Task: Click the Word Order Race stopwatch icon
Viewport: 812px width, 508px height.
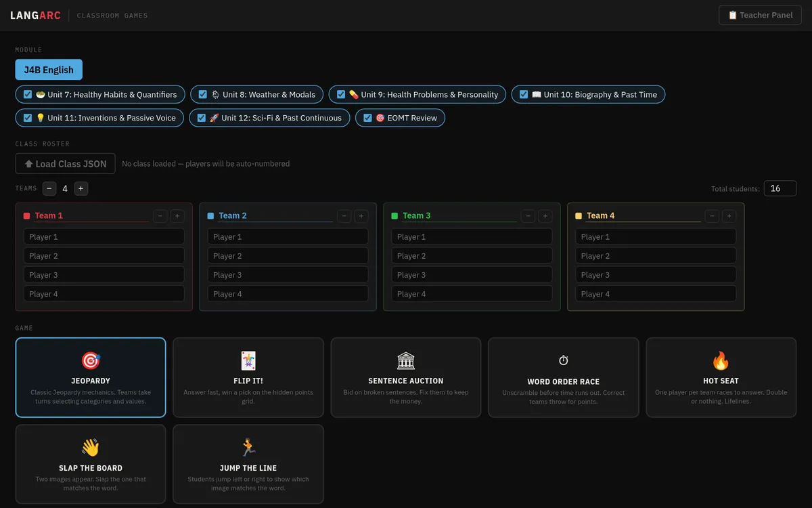Action: 564,360
